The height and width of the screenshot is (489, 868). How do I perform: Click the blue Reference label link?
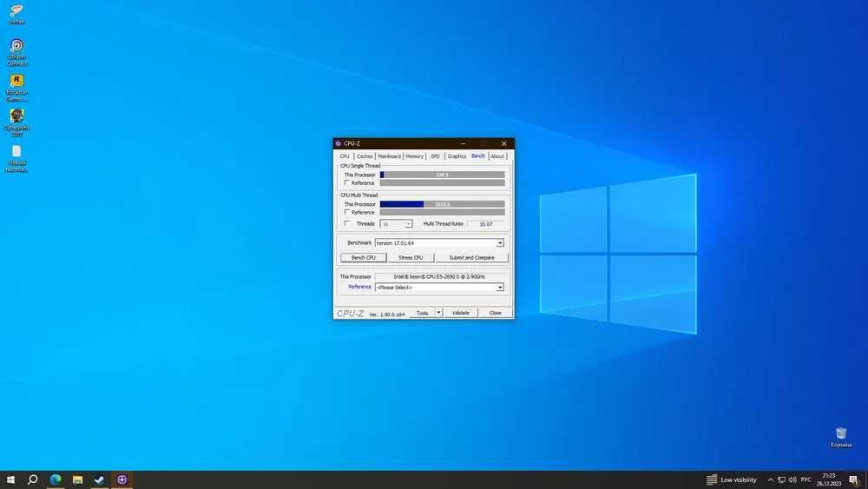point(359,287)
